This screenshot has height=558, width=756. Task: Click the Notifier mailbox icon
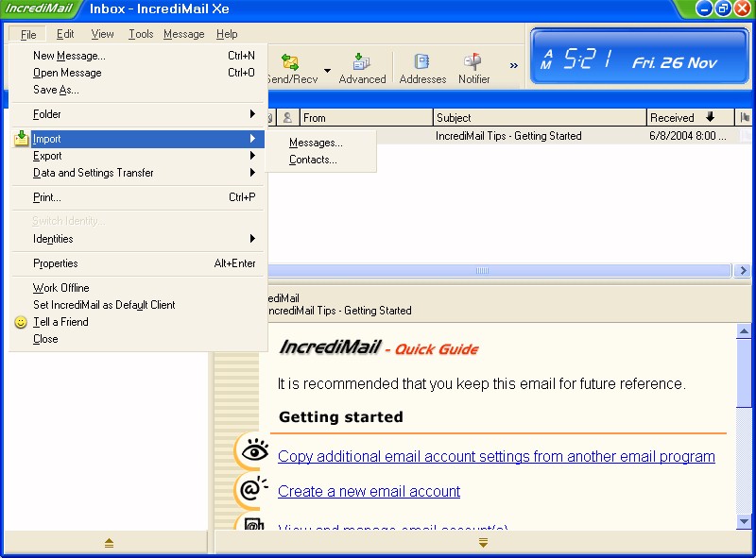473,62
